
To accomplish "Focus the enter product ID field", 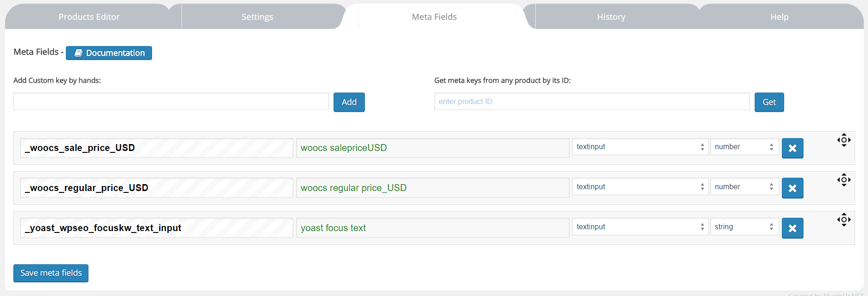I will pos(592,102).
